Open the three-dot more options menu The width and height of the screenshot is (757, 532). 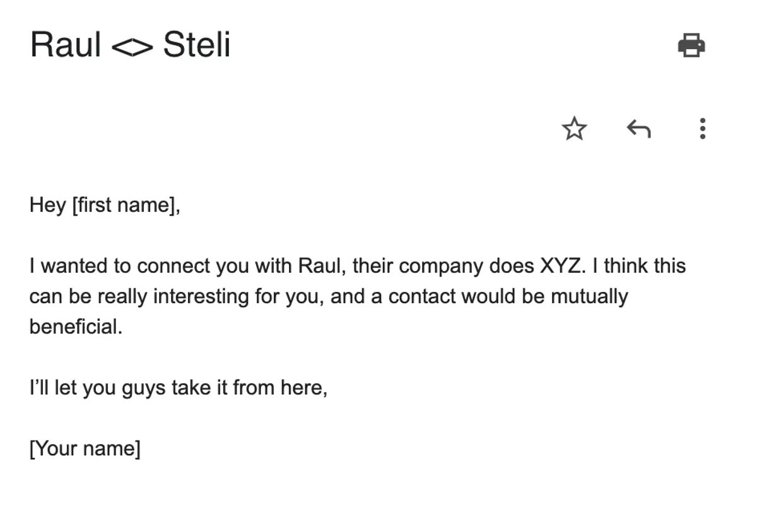703,129
